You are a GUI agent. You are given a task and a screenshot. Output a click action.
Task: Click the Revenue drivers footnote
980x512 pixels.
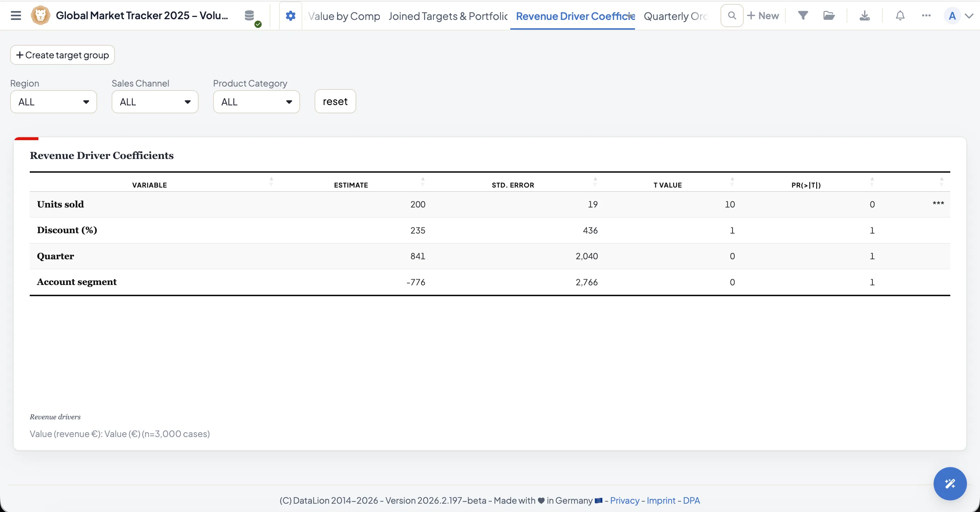(x=55, y=417)
